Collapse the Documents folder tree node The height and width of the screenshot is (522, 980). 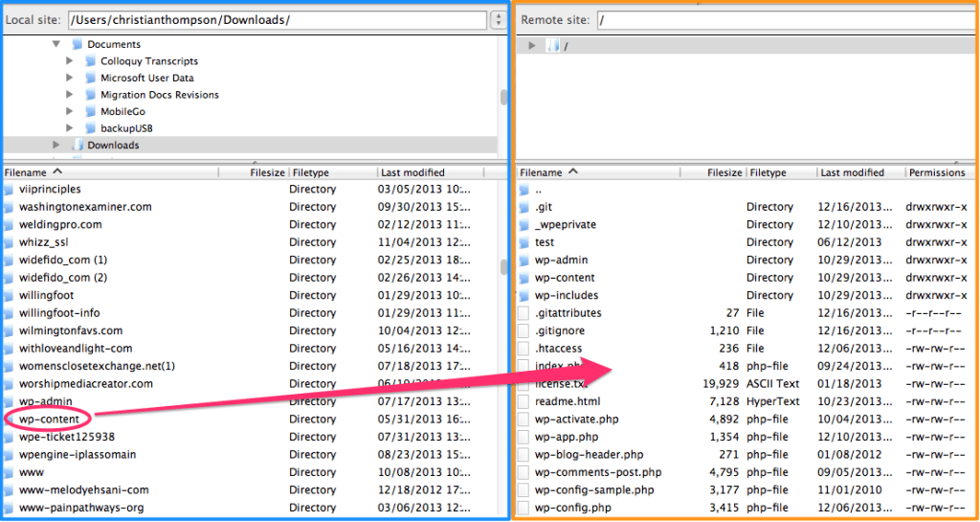pyautogui.click(x=56, y=45)
